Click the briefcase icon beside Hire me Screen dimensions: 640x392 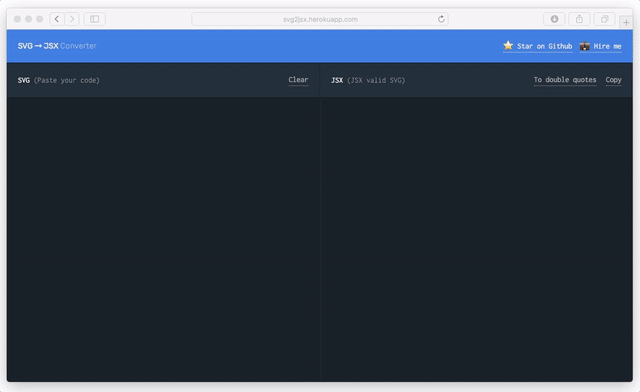(584, 46)
